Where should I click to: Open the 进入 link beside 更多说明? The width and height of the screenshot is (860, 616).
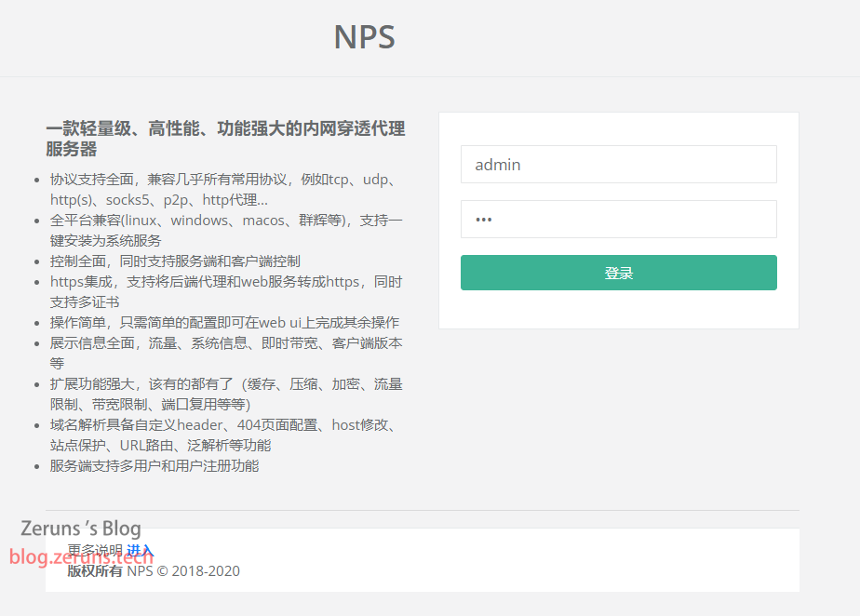pos(140,550)
